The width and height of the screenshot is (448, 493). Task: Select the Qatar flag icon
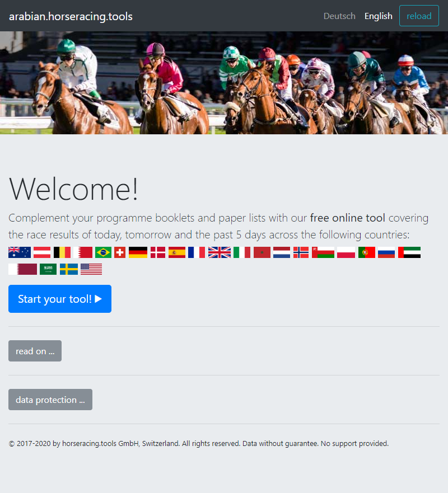tap(22, 269)
